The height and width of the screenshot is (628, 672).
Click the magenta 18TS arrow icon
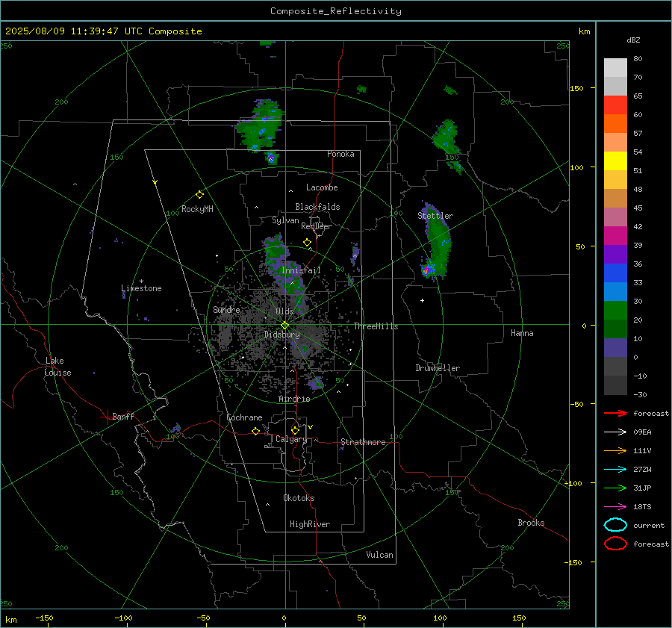(x=615, y=507)
